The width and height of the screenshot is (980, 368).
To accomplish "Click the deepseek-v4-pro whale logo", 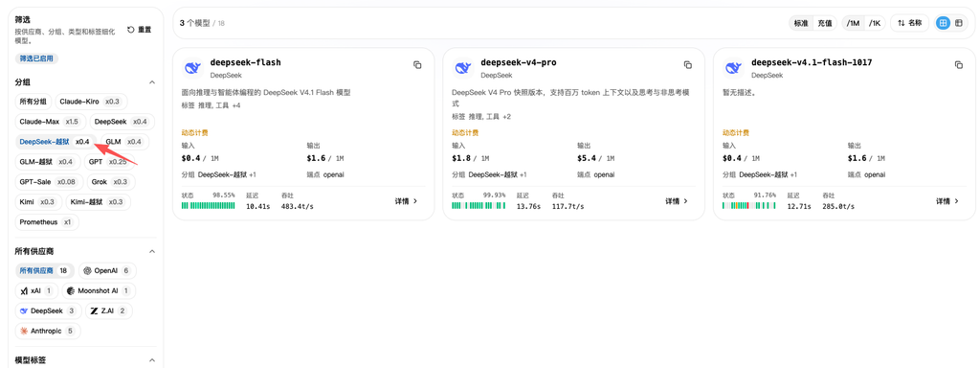I will click(x=462, y=68).
